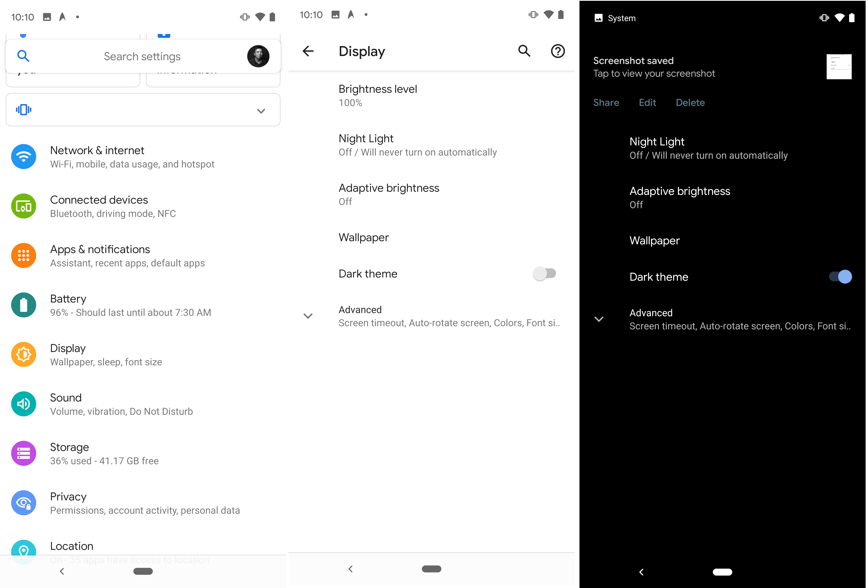Image resolution: width=868 pixels, height=588 pixels.
Task: Disable Dark theme toggle on dark screen
Action: tap(840, 277)
